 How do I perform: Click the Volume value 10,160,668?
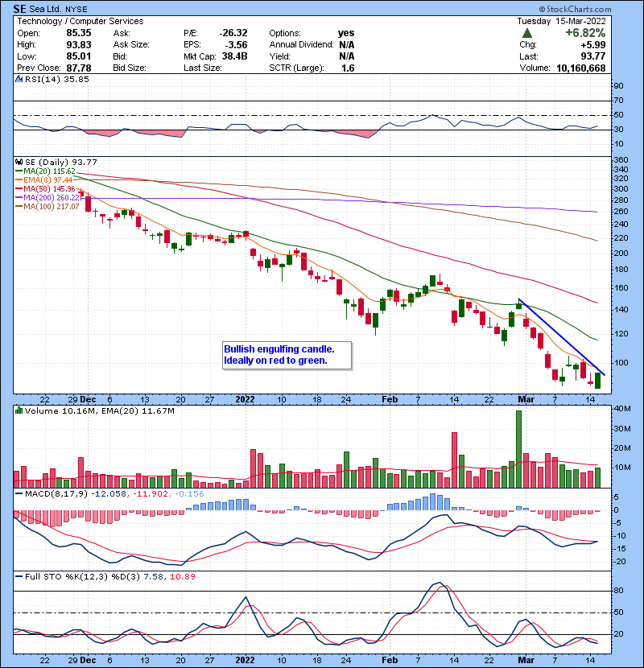click(580, 68)
